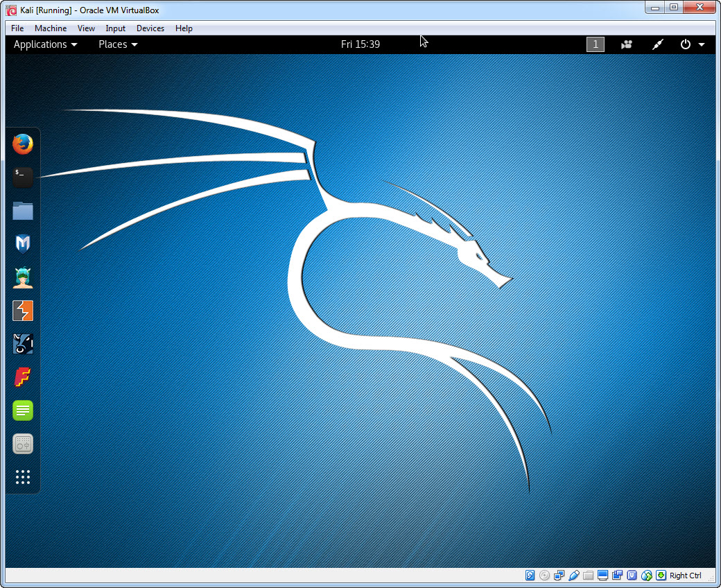The image size is (721, 588).
Task: Open the Machine menu
Action: (51, 28)
